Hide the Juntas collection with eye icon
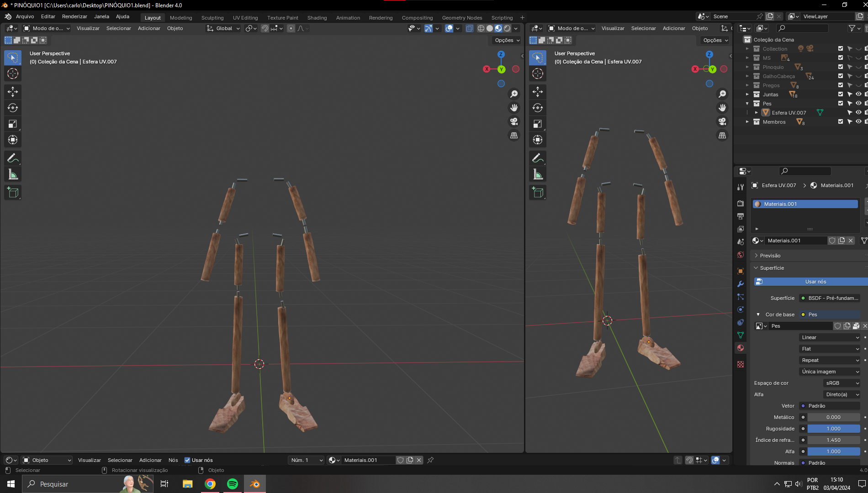The width and height of the screenshot is (868, 493). (x=858, y=94)
